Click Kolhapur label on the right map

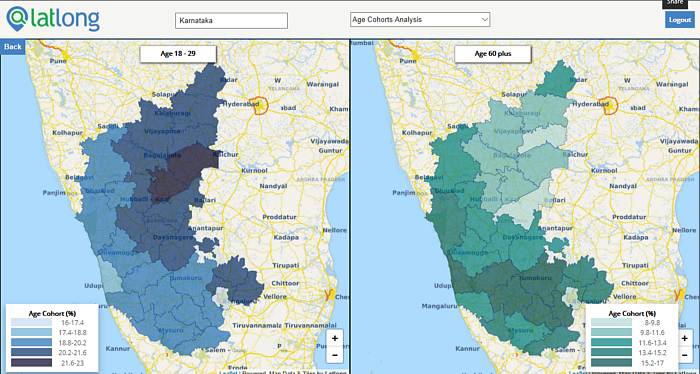pyautogui.click(x=417, y=133)
